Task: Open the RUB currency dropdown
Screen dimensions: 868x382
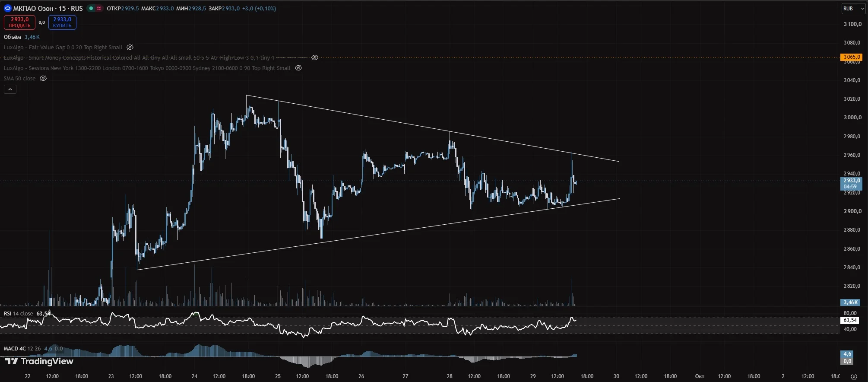Action: coord(853,9)
